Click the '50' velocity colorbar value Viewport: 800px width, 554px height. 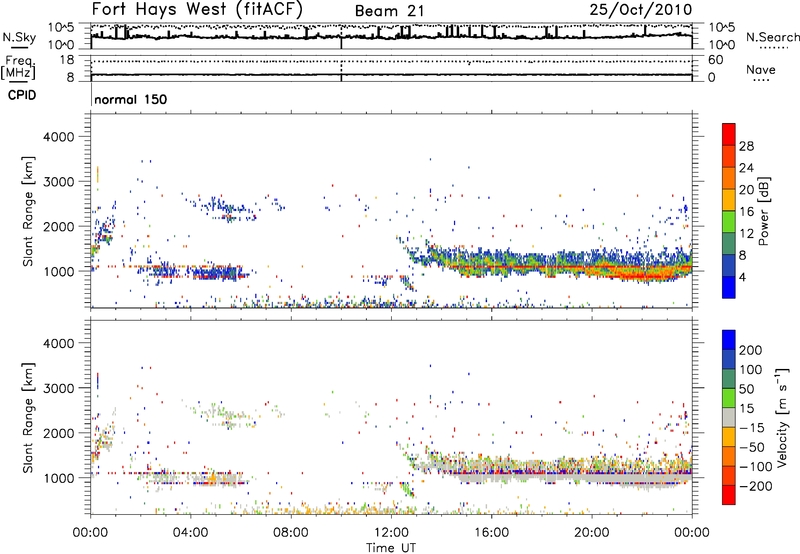pos(746,389)
